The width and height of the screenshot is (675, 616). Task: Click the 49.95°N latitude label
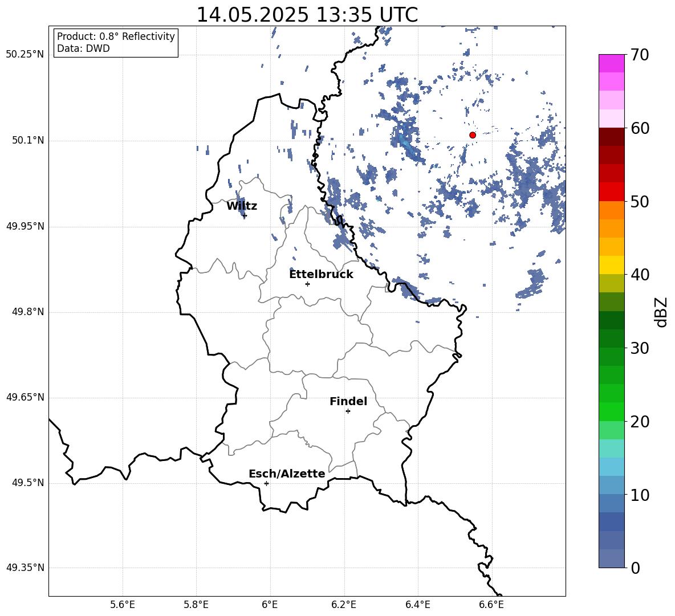pyautogui.click(x=25, y=226)
